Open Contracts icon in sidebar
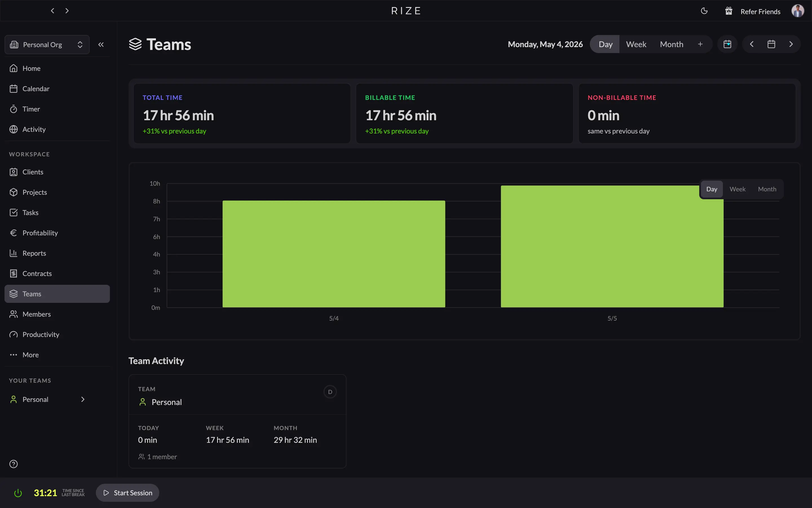Viewport: 812px width, 508px height. (x=14, y=273)
